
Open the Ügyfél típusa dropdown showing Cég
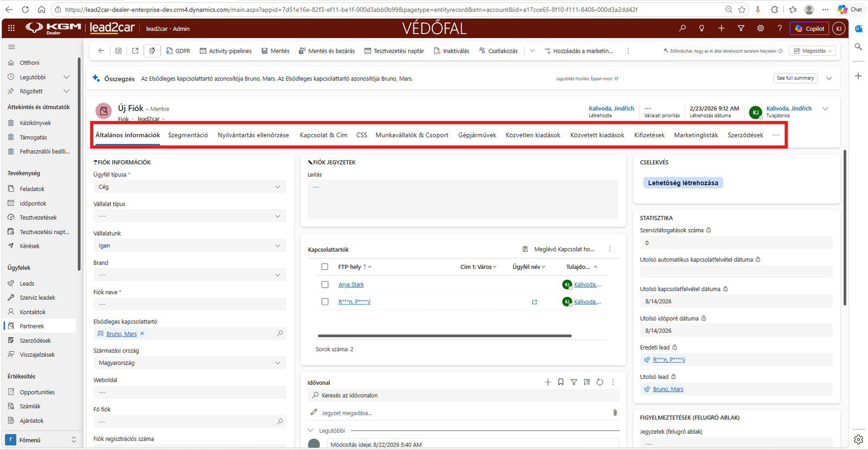[190, 187]
